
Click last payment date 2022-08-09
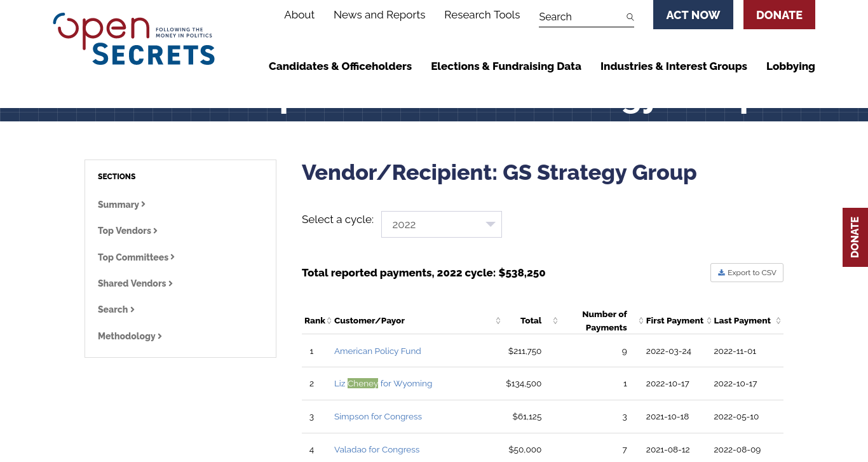[x=737, y=450]
